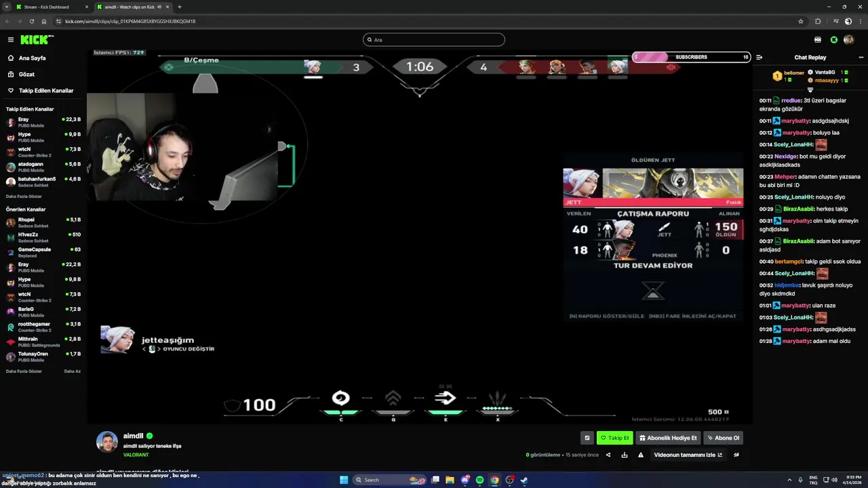
Task: Expand Daha Fazla Göster under recommended channels
Action: pos(24,371)
